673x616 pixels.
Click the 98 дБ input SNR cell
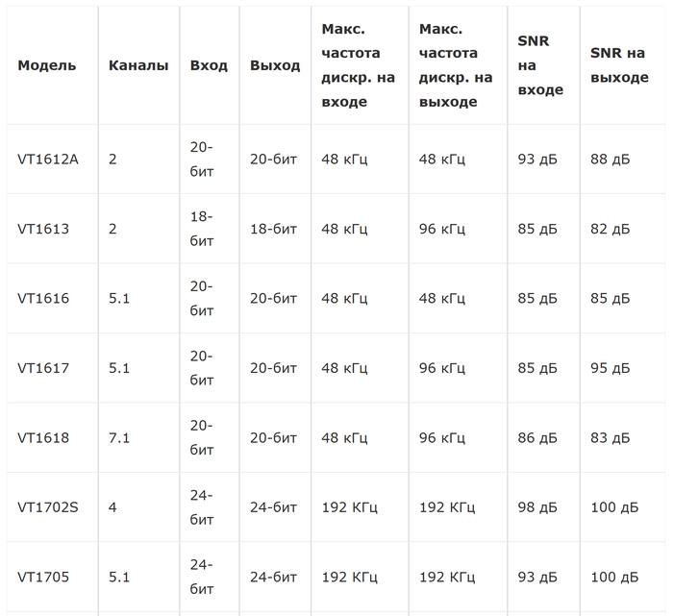536,507
